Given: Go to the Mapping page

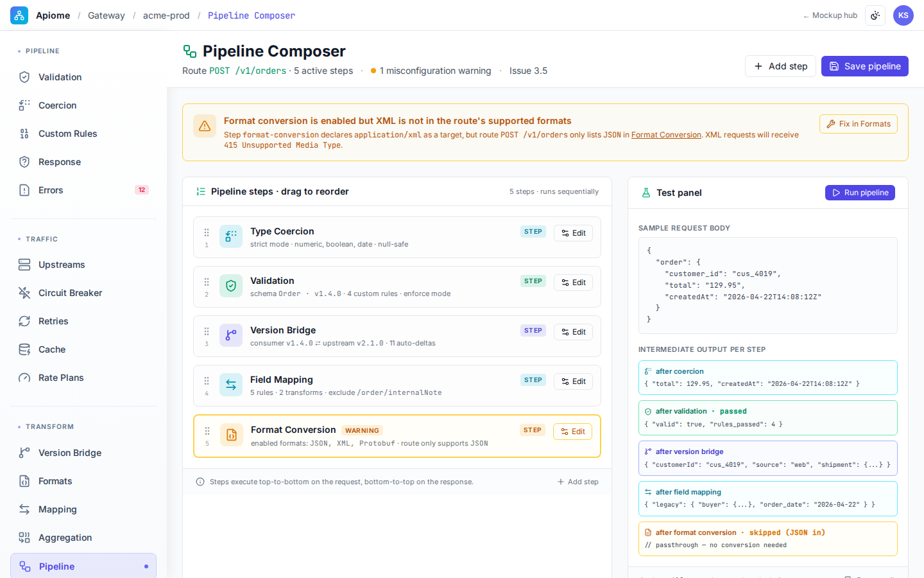Looking at the screenshot, I should (83, 509).
